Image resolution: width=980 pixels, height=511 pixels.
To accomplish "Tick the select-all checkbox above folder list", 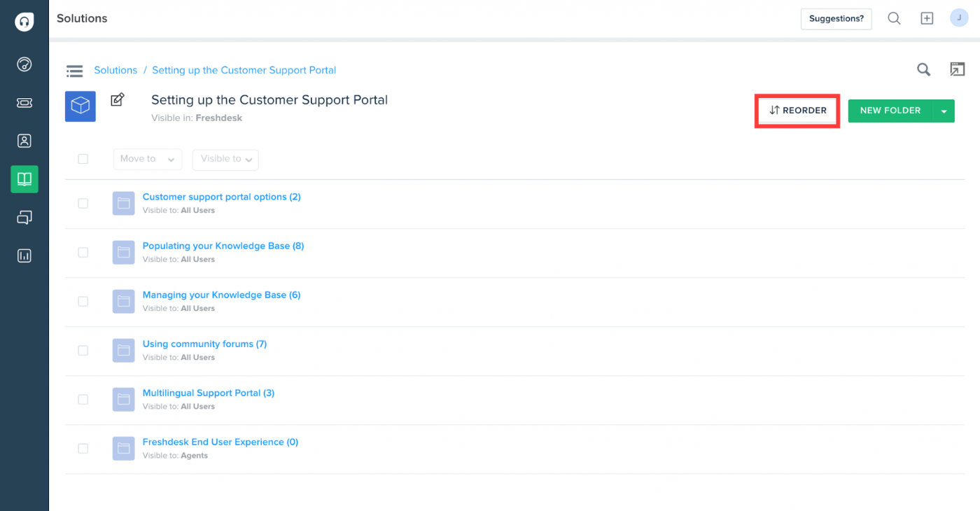I will point(83,159).
